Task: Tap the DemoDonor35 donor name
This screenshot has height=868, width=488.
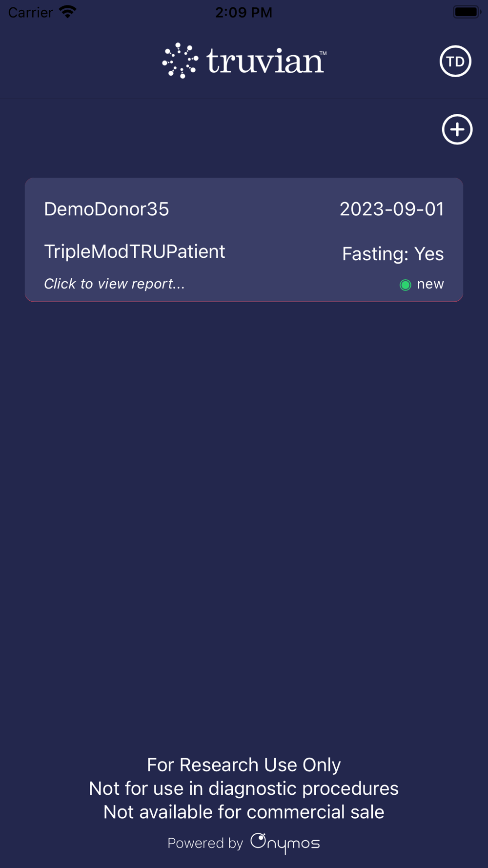Action: (106, 209)
